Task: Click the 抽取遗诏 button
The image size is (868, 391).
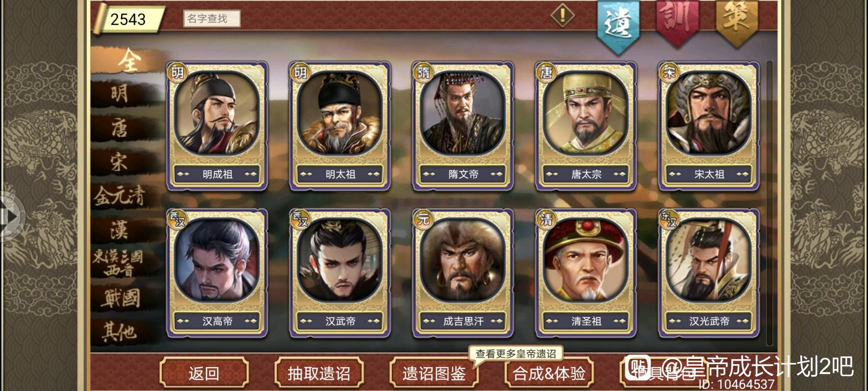Action: (x=319, y=373)
